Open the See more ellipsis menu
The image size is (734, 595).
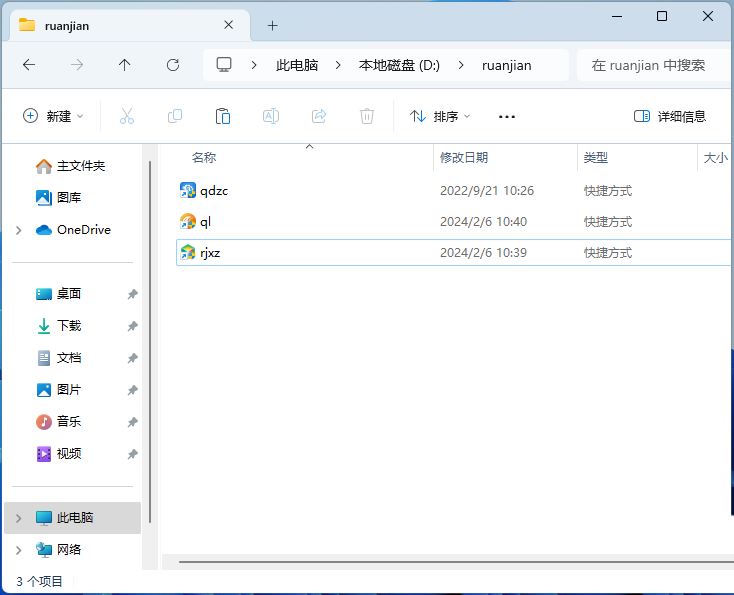point(506,116)
